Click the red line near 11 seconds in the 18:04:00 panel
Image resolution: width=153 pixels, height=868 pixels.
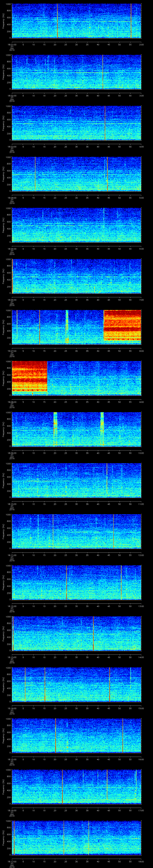[x=35, y=174]
